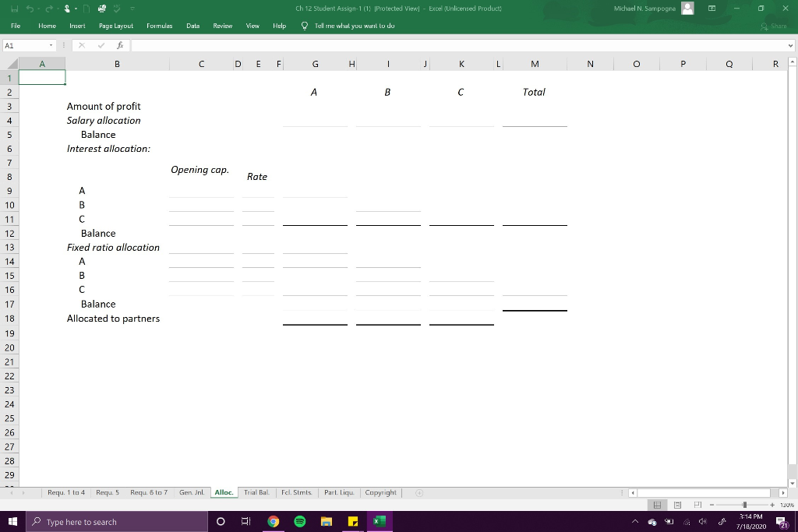Click the Redo icon
Screen dimensions: 798x532
(x=49, y=9)
